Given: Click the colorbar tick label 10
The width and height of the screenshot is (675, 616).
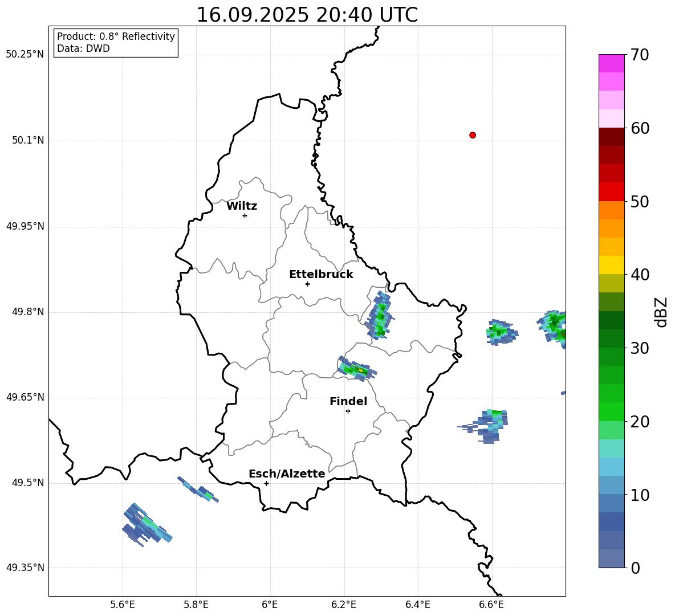Looking at the screenshot, I should click(640, 495).
